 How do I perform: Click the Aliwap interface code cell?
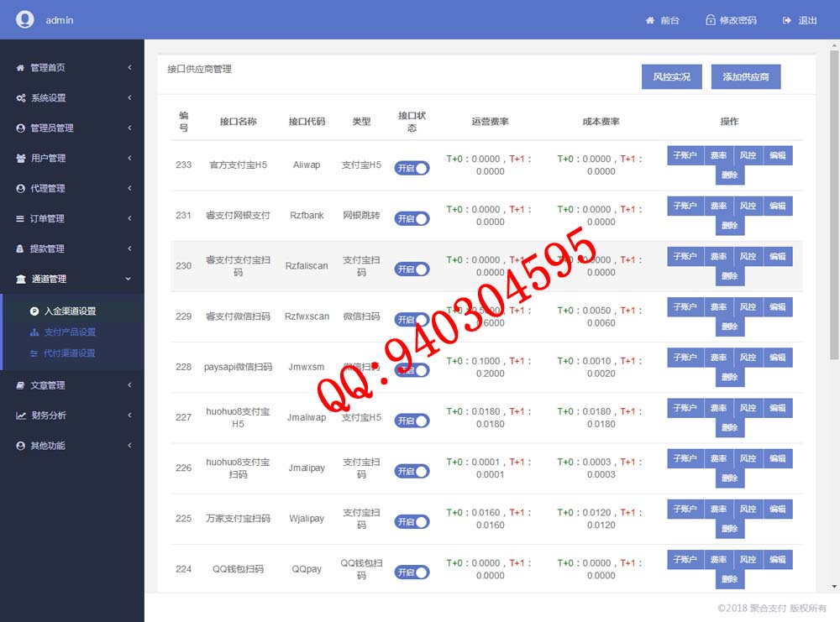pos(307,165)
